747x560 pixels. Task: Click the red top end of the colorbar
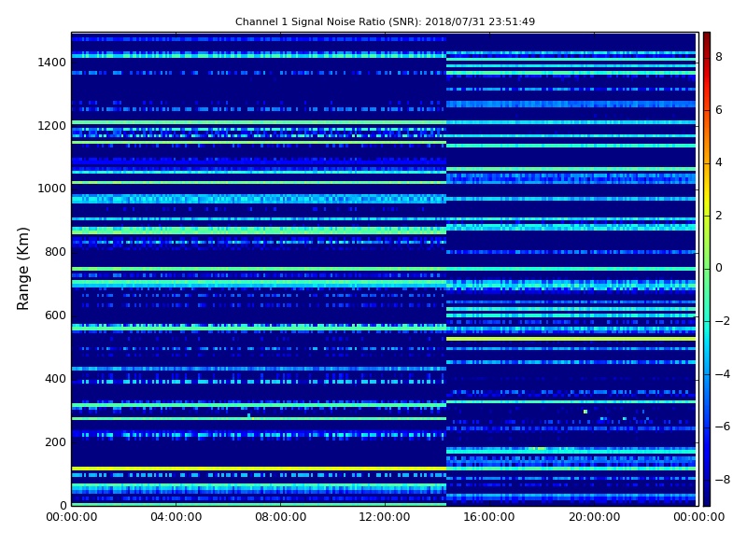(707, 40)
